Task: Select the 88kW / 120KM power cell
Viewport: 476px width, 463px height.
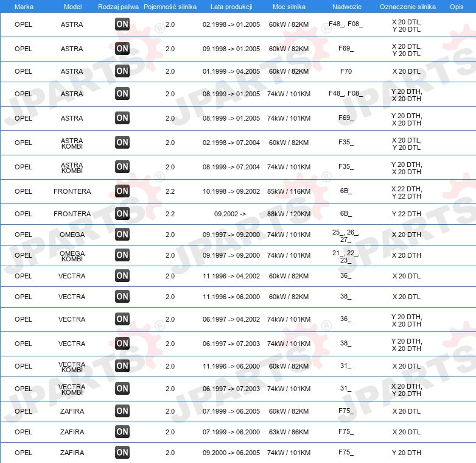Action: coord(289,214)
